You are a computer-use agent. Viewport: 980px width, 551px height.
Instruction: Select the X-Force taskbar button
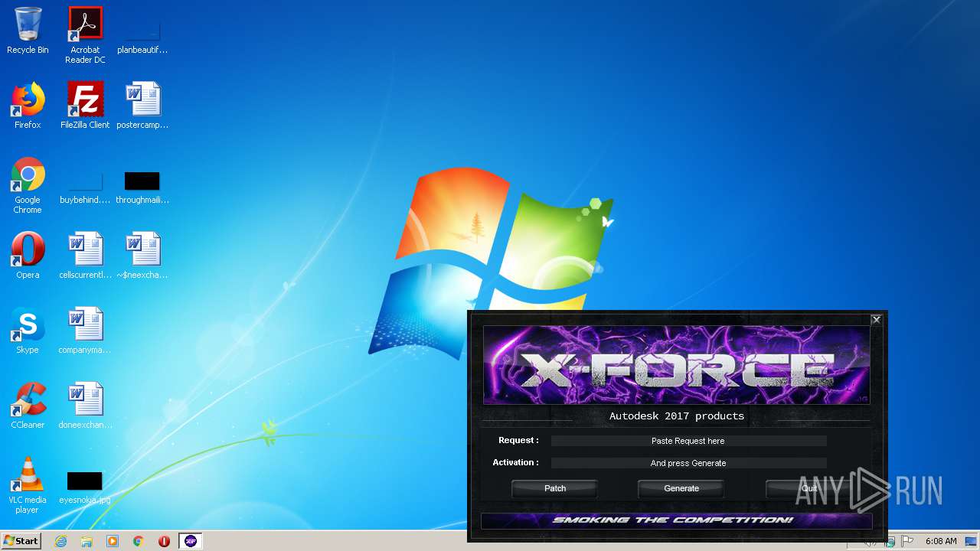191,541
